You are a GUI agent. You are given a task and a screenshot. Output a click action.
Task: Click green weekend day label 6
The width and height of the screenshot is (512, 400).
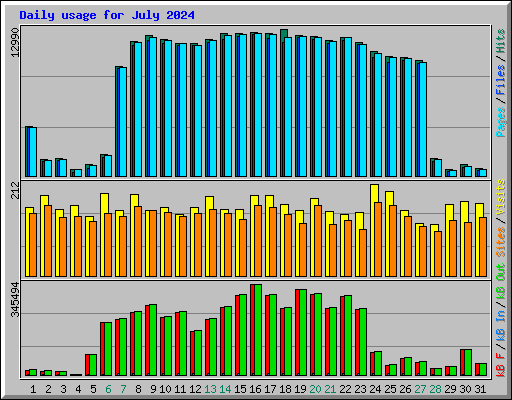coord(108,389)
